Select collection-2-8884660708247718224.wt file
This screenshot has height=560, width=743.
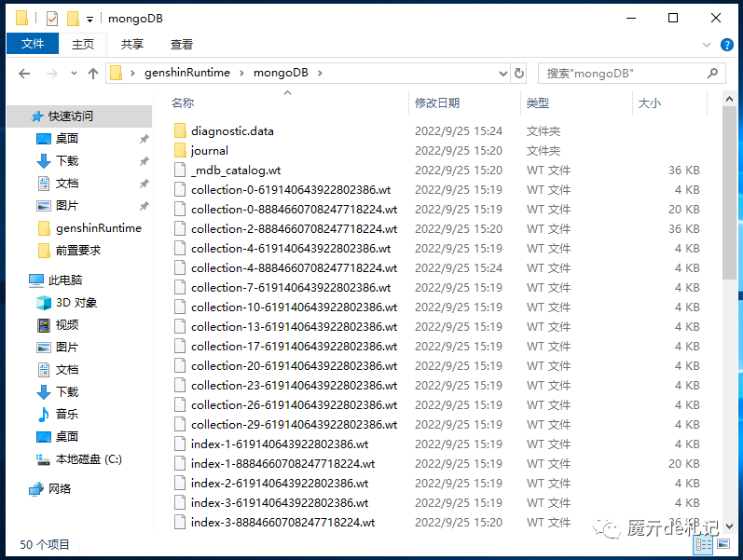pyautogui.click(x=294, y=229)
